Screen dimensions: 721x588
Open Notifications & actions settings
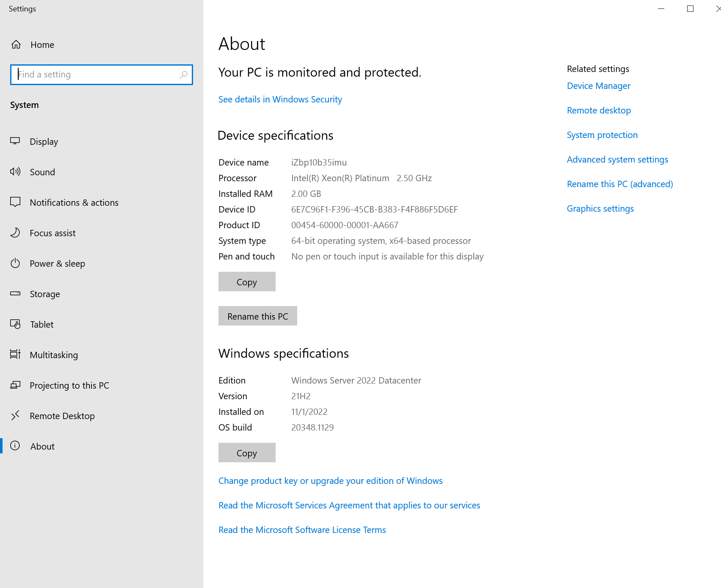tap(74, 203)
